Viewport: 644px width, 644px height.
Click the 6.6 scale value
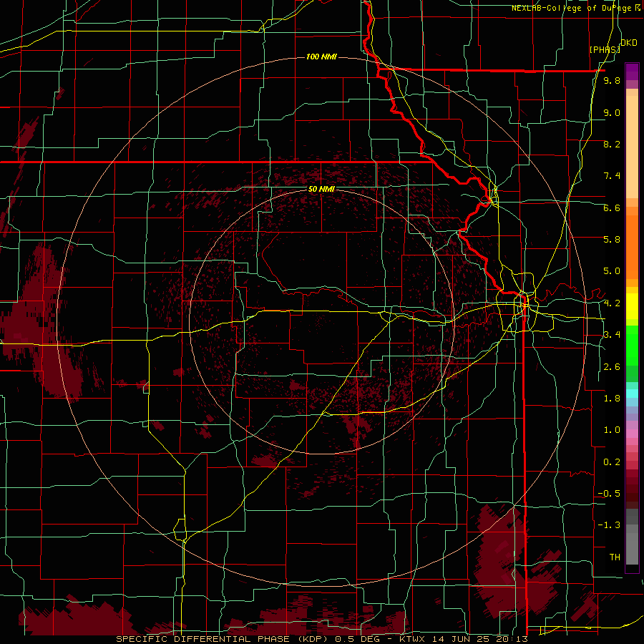tap(612, 208)
